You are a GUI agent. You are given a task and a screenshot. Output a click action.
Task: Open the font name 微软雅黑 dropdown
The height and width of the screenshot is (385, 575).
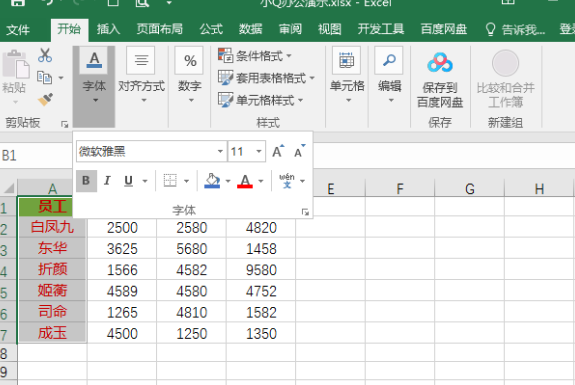(220, 151)
